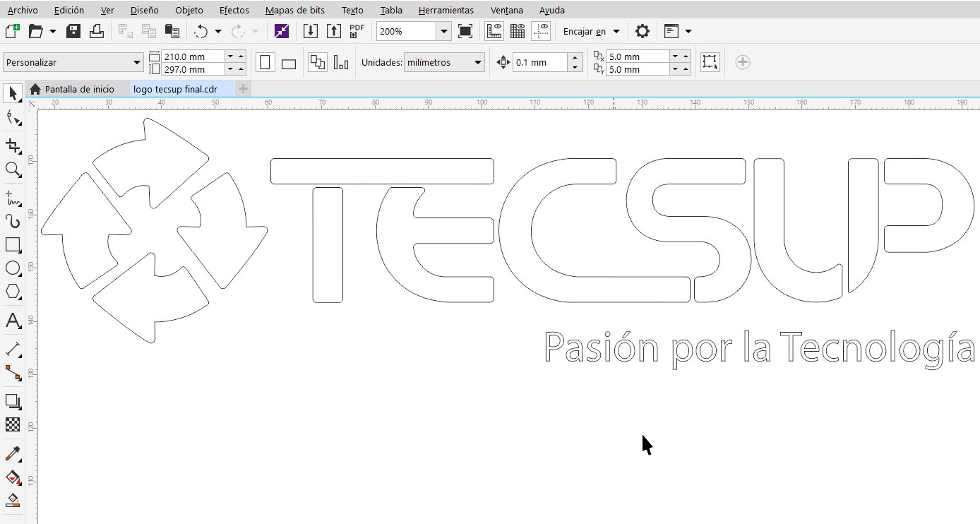Select the Color Eyedropper tool
The height and width of the screenshot is (524, 980).
(13, 454)
